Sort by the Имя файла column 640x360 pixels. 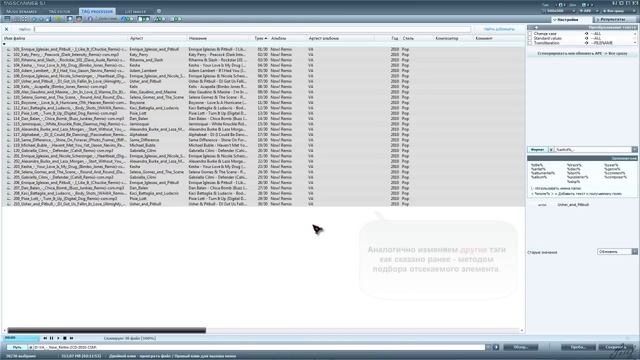[64, 38]
